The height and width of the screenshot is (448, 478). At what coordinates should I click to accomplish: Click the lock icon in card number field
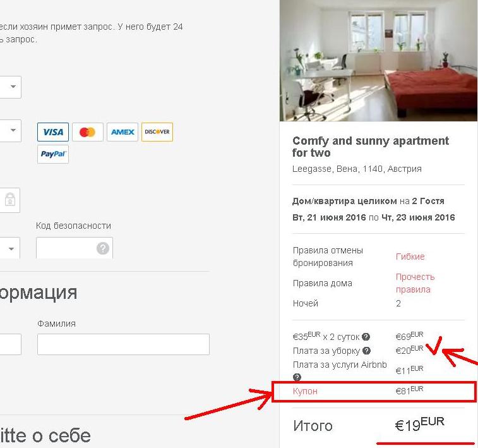[10, 200]
